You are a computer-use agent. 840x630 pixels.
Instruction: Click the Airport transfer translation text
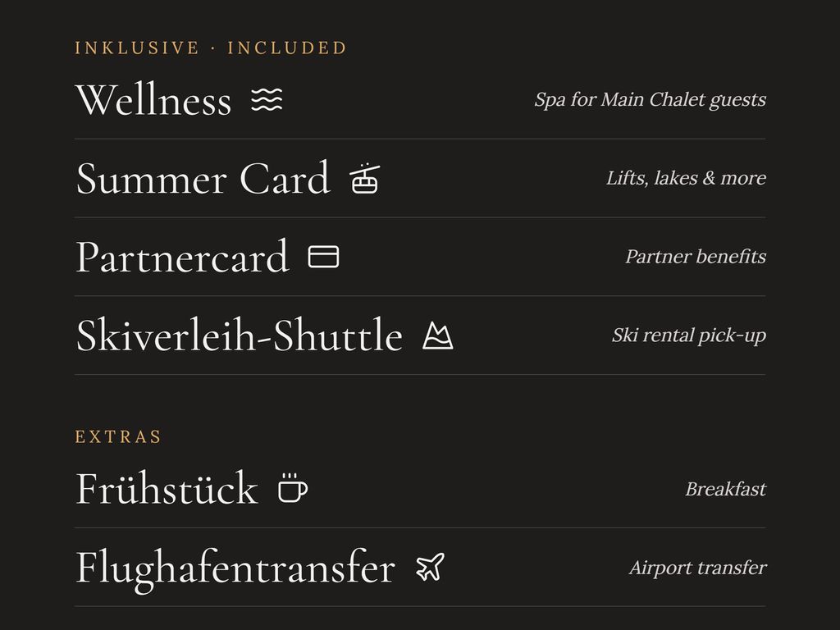click(698, 568)
